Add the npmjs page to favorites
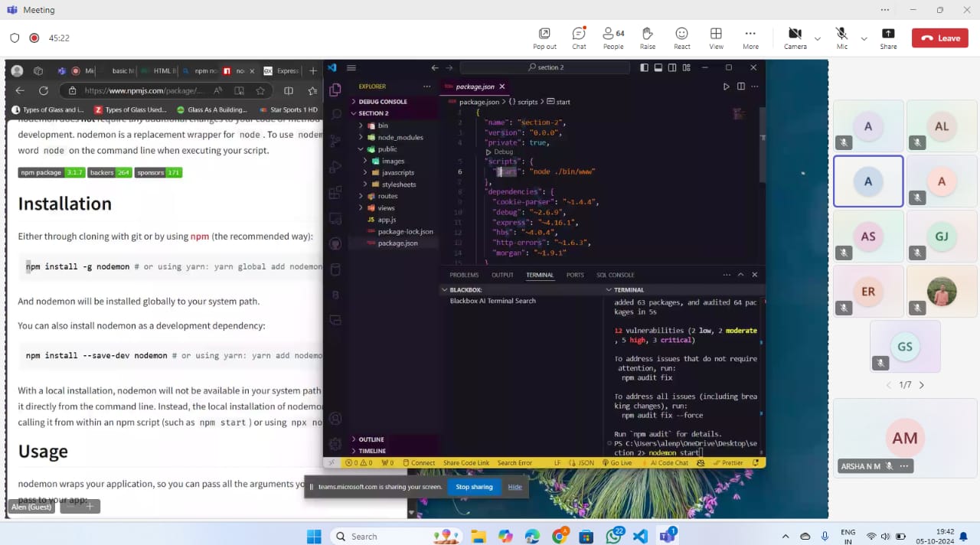This screenshot has height=545, width=980. [x=260, y=90]
